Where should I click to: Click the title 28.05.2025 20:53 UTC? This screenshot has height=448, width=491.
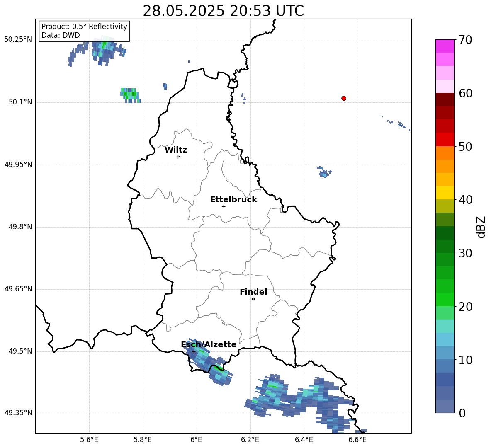click(x=223, y=11)
